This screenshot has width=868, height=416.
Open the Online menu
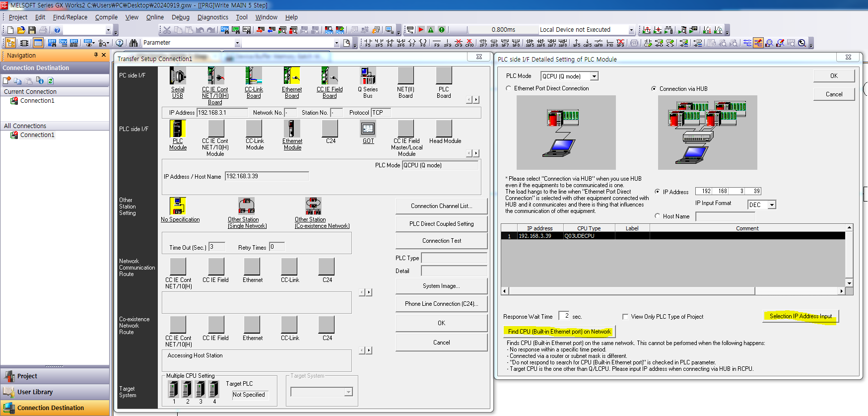155,17
